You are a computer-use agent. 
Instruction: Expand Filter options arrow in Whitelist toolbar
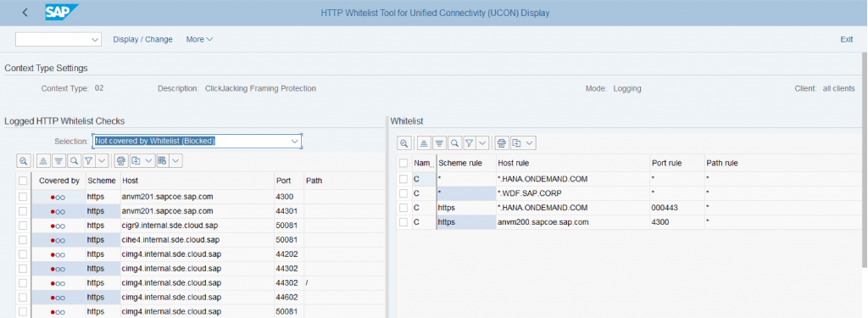point(482,143)
